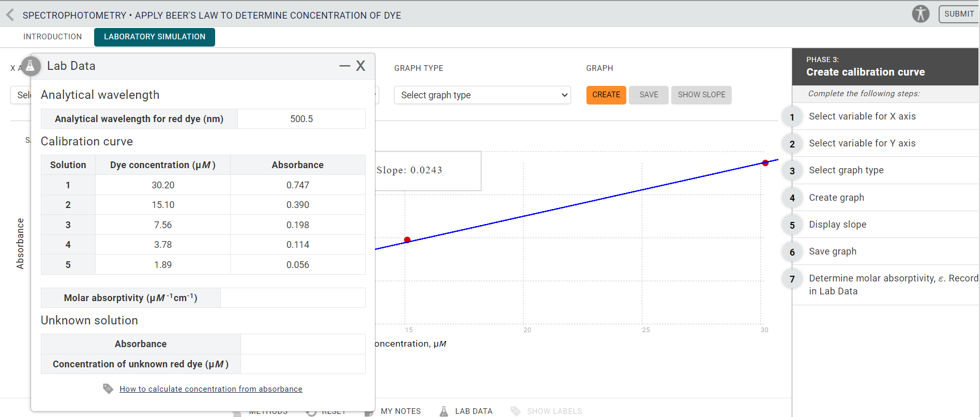Image resolution: width=980 pixels, height=417 pixels.
Task: Click the Slope: 0.0243 label on graph
Action: pos(409,170)
